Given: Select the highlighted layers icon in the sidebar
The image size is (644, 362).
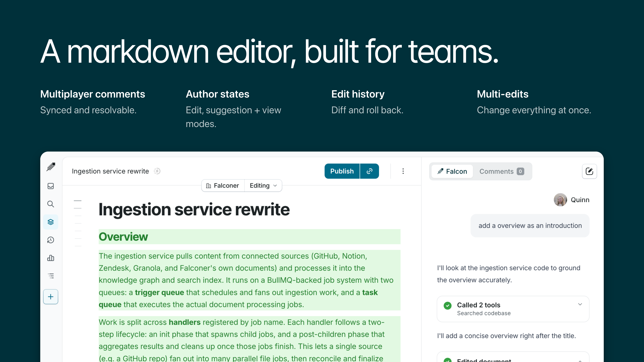Looking at the screenshot, I should click(51, 222).
